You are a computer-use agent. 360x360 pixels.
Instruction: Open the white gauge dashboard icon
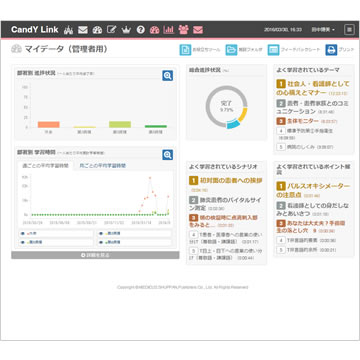click(x=97, y=30)
